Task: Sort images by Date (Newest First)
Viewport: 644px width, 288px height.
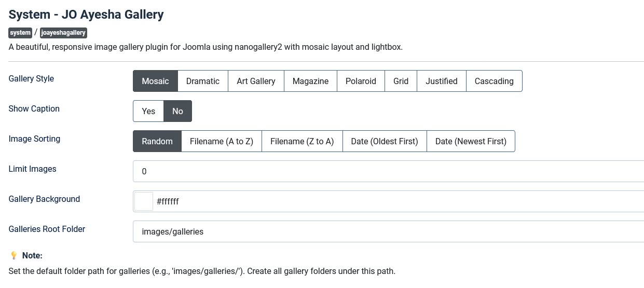Action: coord(471,141)
